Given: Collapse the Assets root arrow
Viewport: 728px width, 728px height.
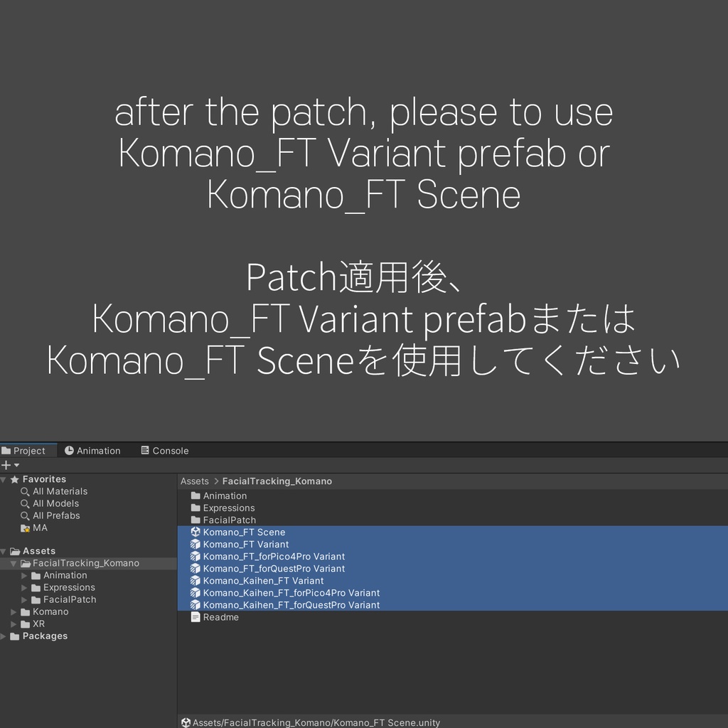Looking at the screenshot, I should (4, 551).
